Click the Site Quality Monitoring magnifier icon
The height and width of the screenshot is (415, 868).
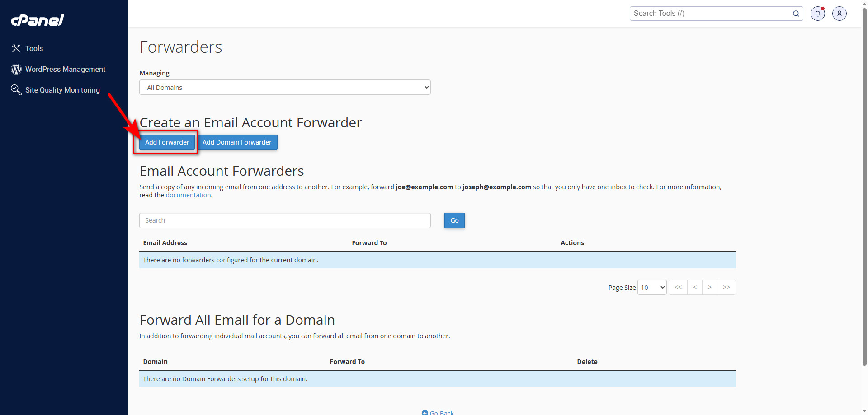tap(16, 90)
